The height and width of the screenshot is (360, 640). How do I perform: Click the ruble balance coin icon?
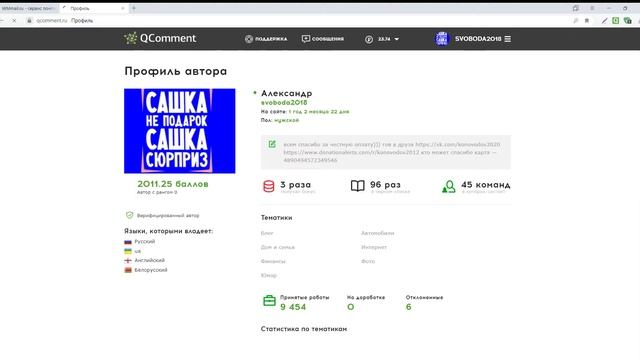[x=369, y=39]
